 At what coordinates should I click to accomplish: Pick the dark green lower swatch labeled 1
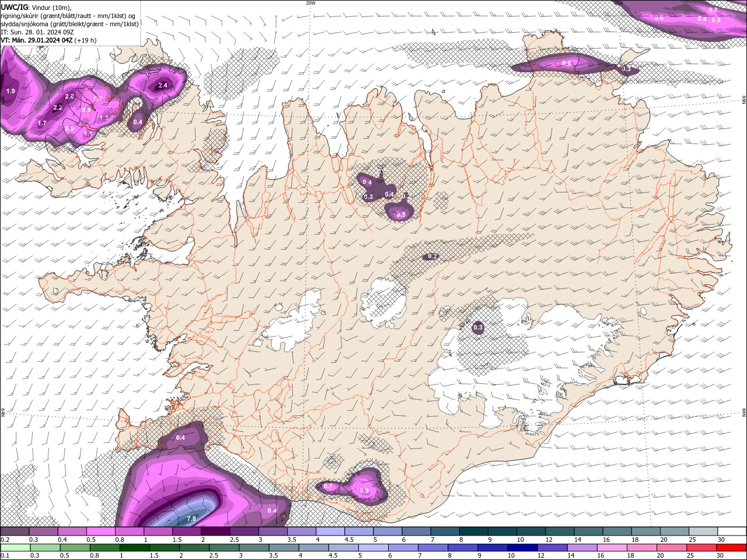[134, 548]
